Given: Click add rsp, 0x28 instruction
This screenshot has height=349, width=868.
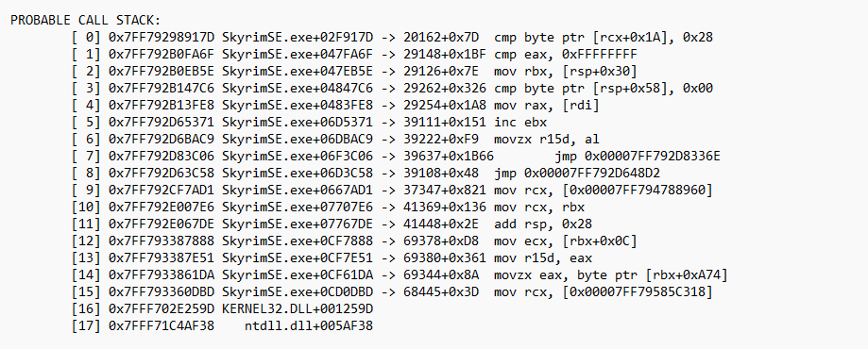Looking at the screenshot, I should [x=543, y=224].
